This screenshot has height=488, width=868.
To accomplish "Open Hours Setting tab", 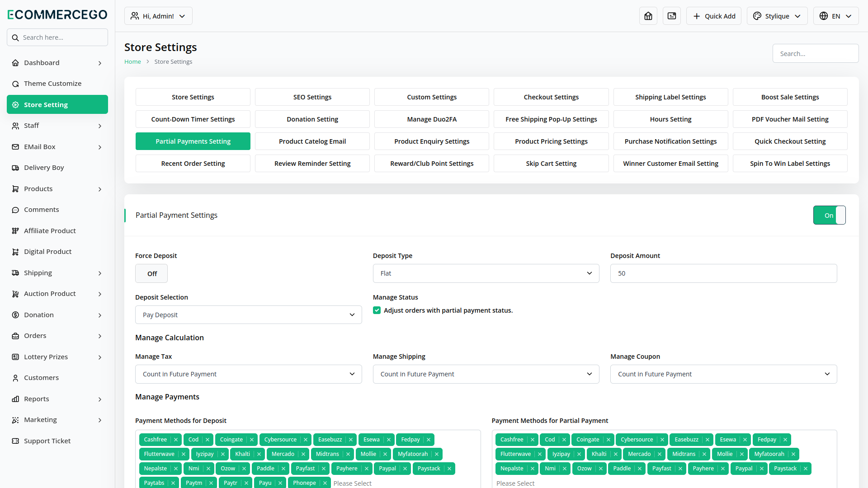I will pyautogui.click(x=670, y=119).
